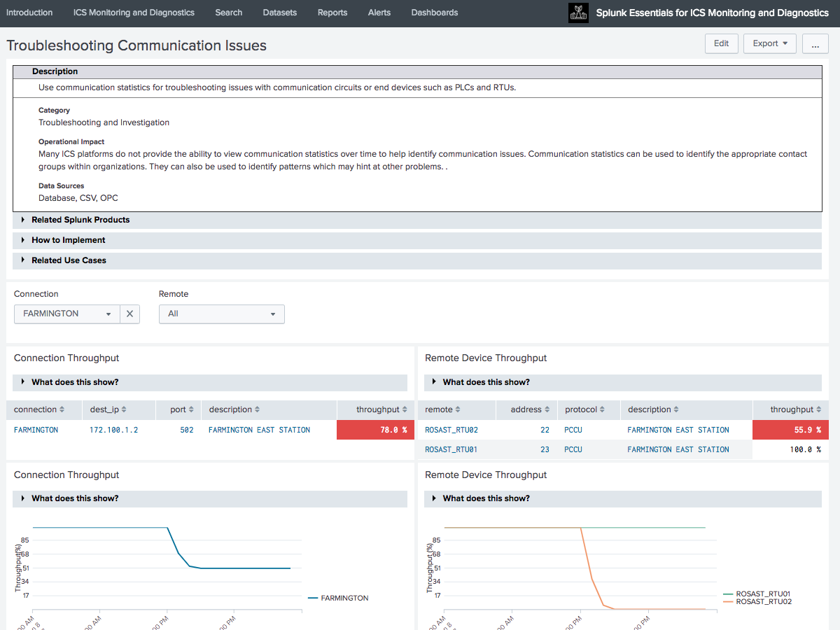
Task: Sort remote devices by address column
Action: click(530, 409)
